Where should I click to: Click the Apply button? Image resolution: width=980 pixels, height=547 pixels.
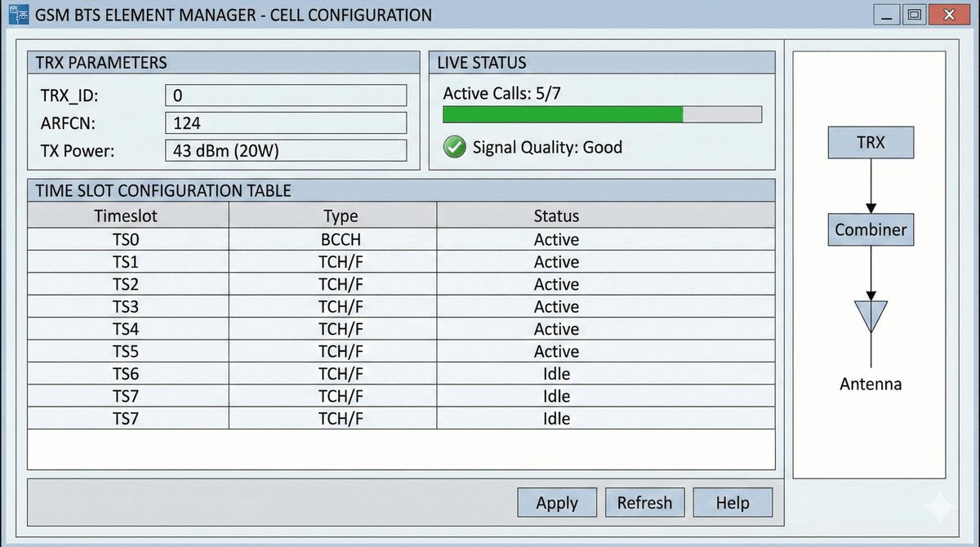[557, 503]
